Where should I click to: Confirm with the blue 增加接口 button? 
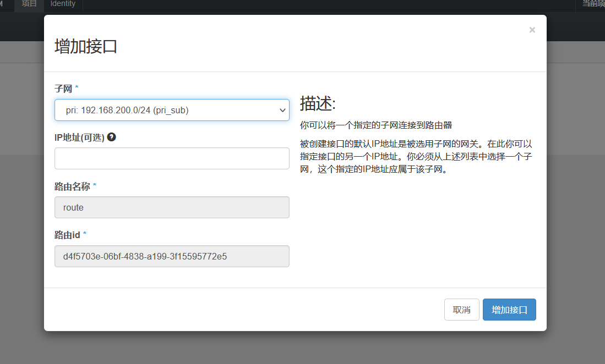pos(509,310)
